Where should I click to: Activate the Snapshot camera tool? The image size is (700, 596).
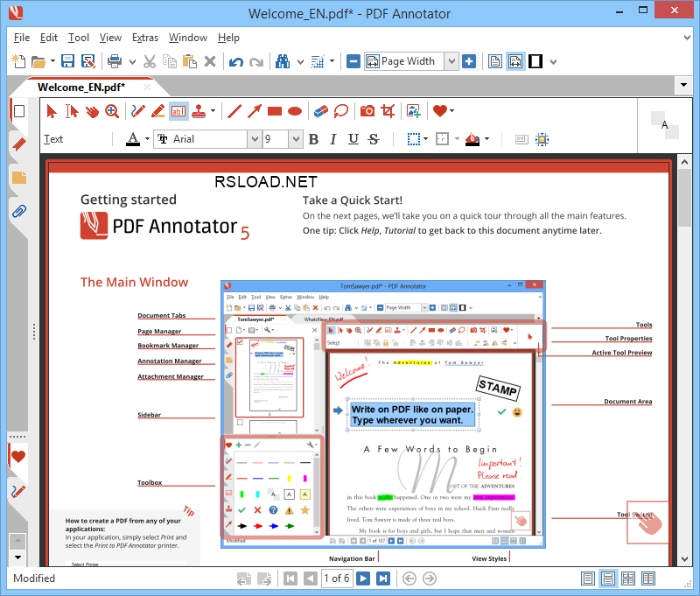point(367,111)
